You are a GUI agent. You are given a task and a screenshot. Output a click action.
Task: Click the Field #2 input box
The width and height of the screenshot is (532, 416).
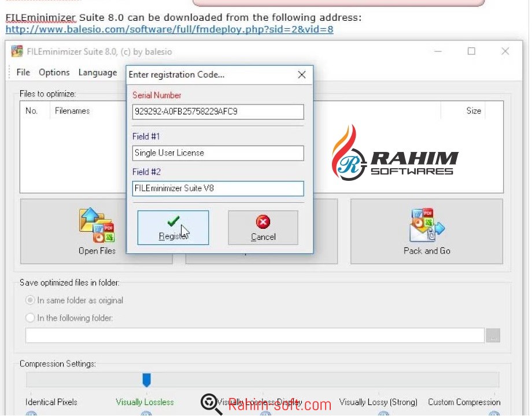click(218, 188)
